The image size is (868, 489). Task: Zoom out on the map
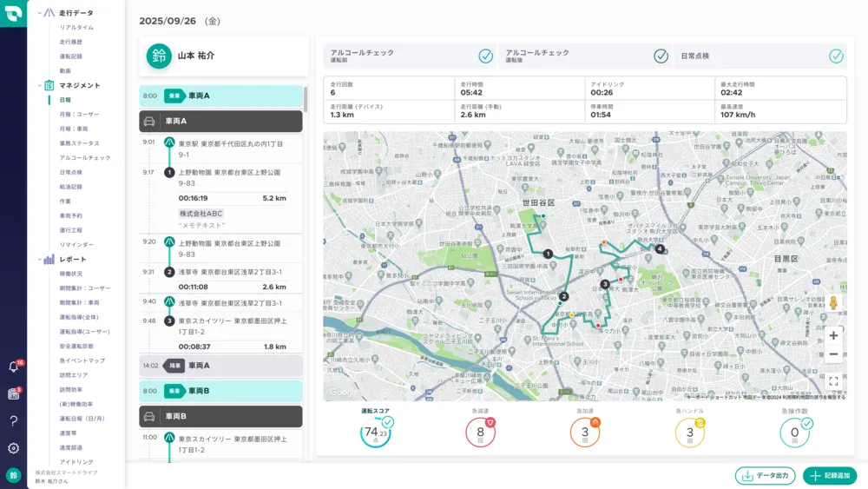tap(833, 354)
